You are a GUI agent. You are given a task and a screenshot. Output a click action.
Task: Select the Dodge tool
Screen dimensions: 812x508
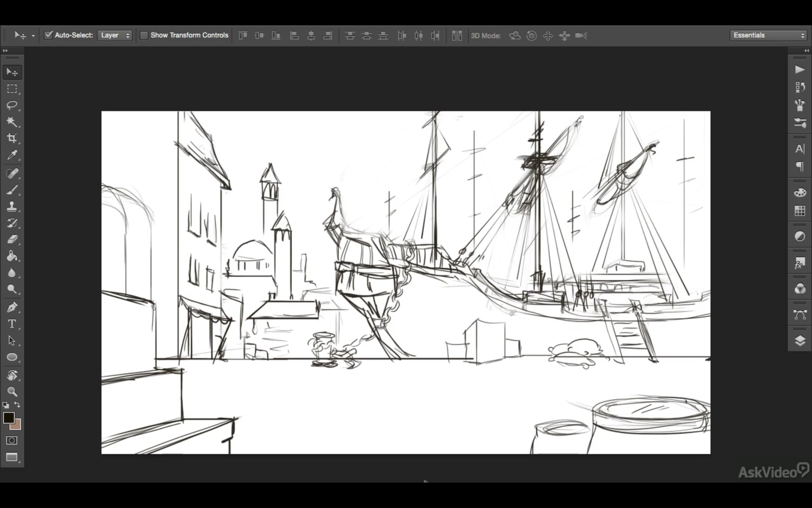click(x=12, y=289)
